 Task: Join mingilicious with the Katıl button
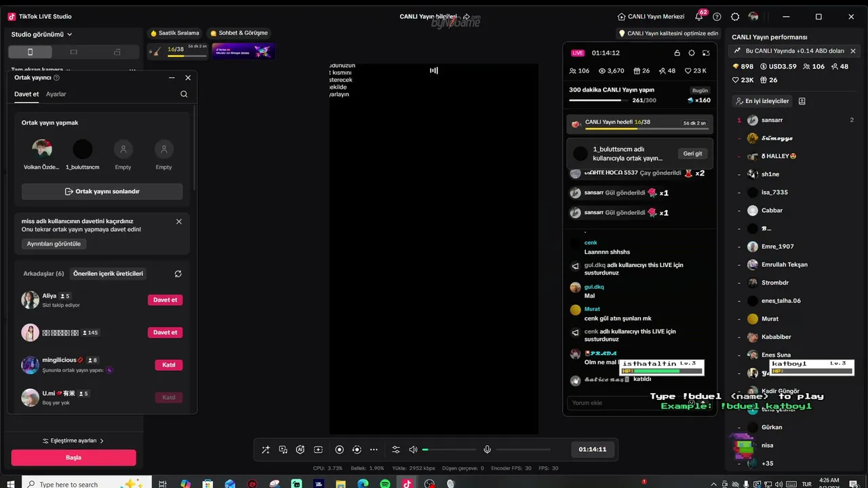(x=169, y=365)
